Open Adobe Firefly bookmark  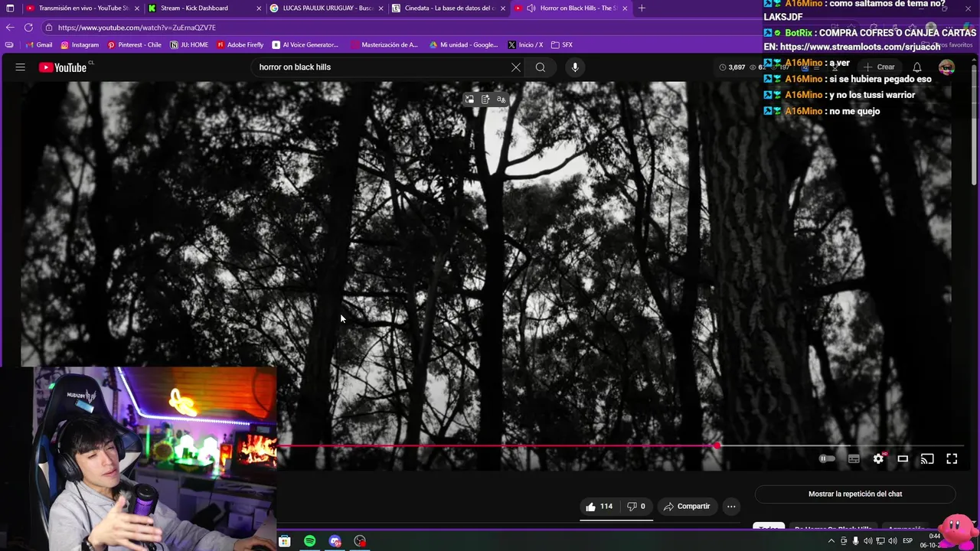[240, 45]
